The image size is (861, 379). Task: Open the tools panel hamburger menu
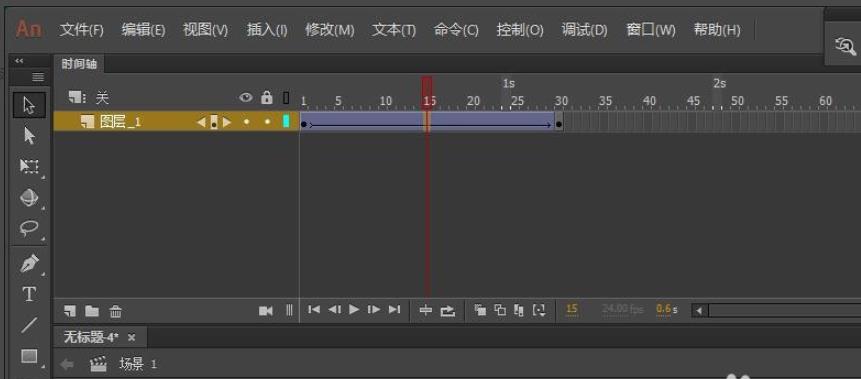coord(38,77)
